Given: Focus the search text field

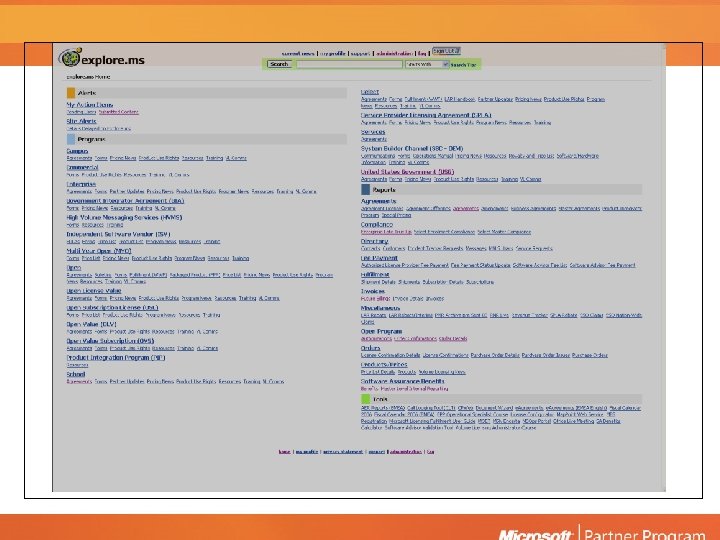Looking at the screenshot, I should click(349, 64).
